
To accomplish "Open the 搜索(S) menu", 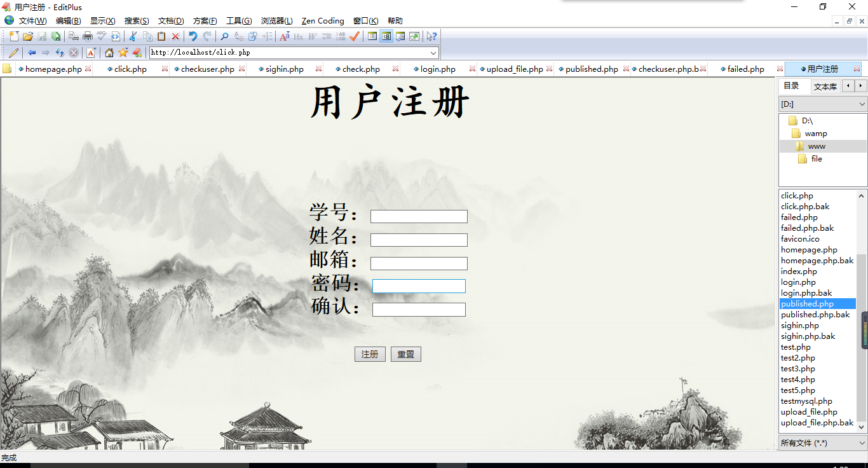I will (137, 21).
